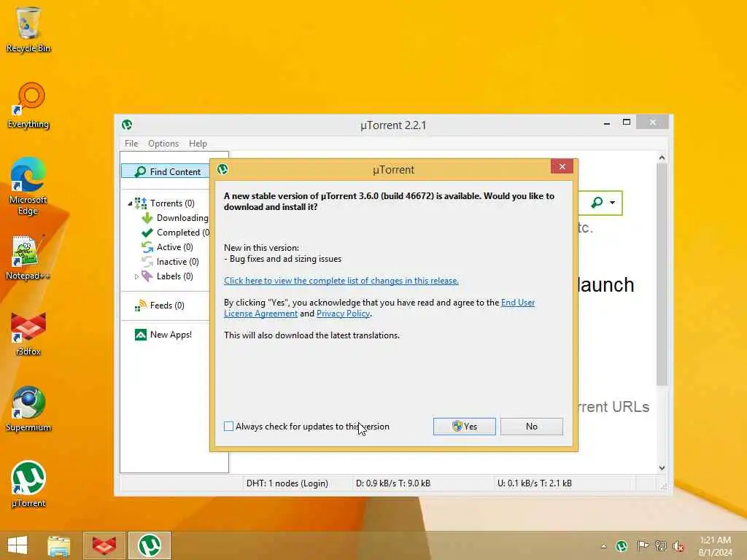This screenshot has width=747, height=560.
Task: Select Find Content in the sidebar
Action: pyautogui.click(x=166, y=171)
